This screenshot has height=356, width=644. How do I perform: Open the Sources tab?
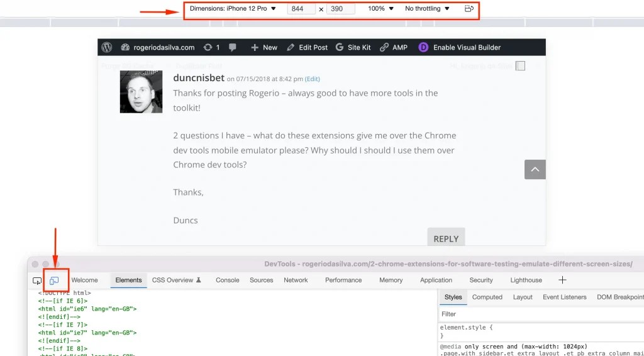point(261,280)
